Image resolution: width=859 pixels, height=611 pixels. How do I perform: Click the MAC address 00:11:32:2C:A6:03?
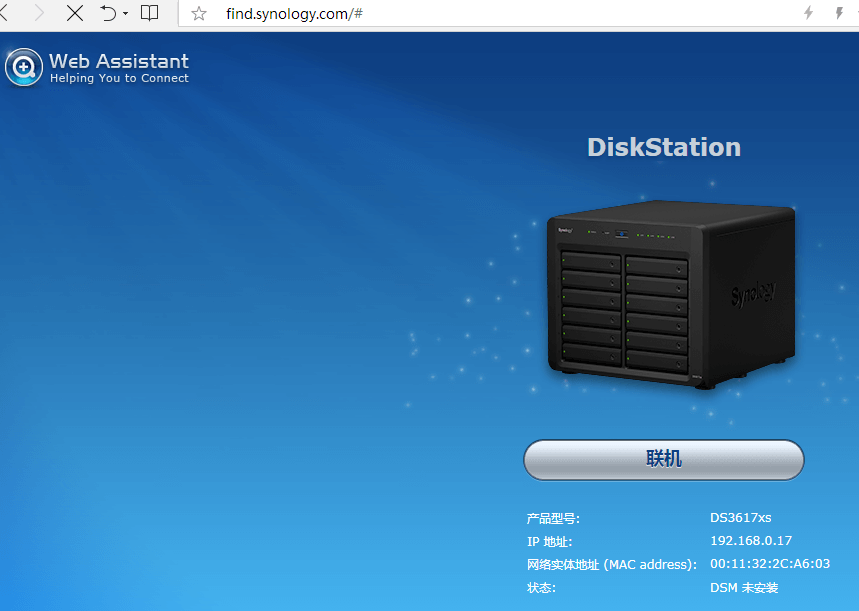tap(769, 564)
